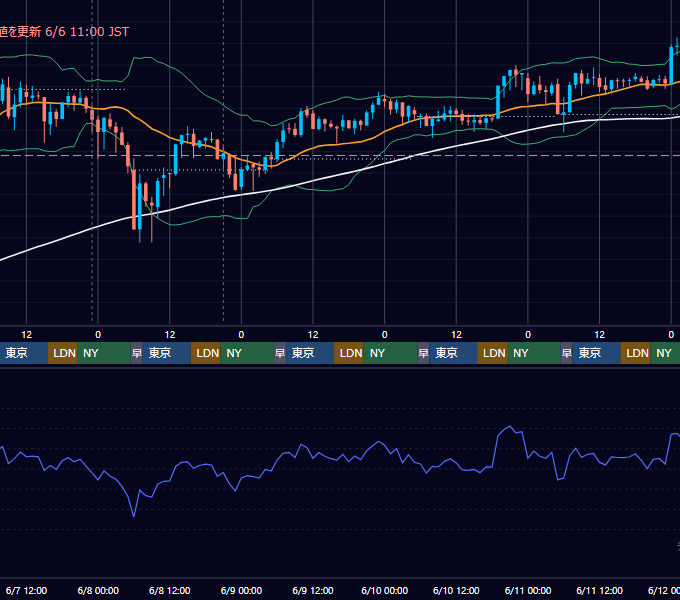Click the '6/11 12:00' date axis label
The height and width of the screenshot is (600, 680).
tap(599, 590)
